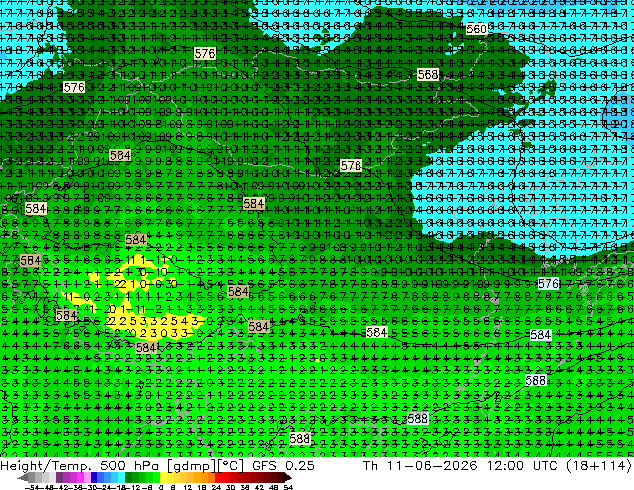Pick the cyan swatch in the temperature legend
This screenshot has height=490, width=634.
click(121, 478)
